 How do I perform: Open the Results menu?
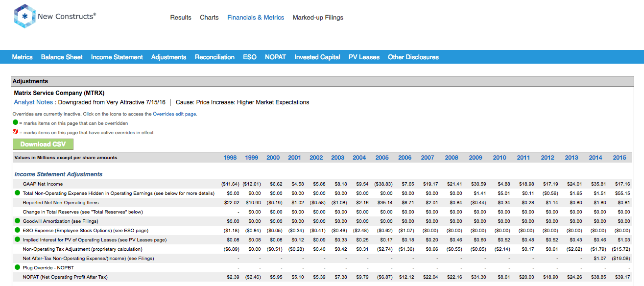click(181, 18)
